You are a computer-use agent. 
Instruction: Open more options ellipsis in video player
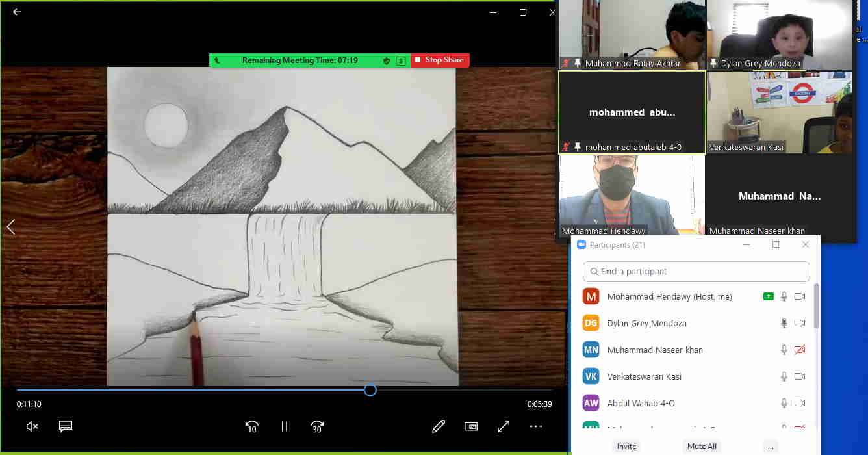click(x=536, y=426)
